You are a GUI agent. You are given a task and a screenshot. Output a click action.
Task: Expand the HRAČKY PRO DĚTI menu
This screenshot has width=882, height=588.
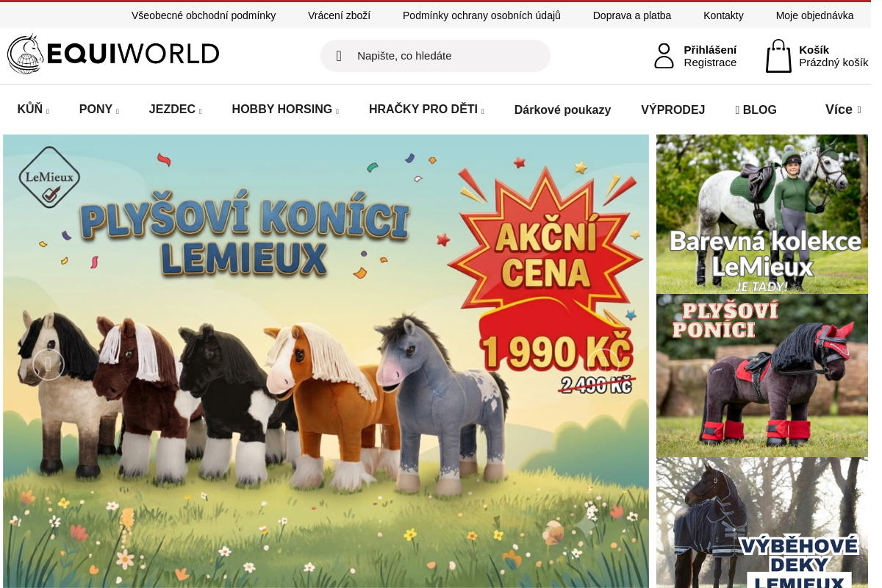click(426, 110)
